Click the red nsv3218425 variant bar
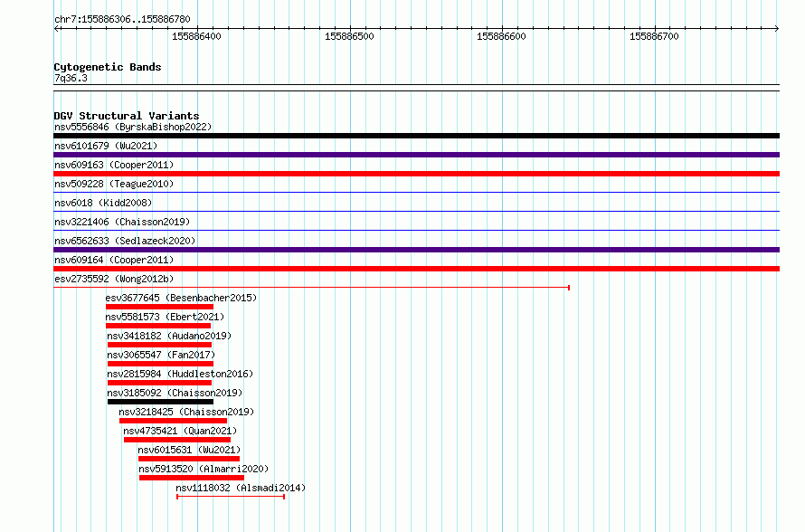The height and width of the screenshot is (532, 805). pyautogui.click(x=173, y=421)
